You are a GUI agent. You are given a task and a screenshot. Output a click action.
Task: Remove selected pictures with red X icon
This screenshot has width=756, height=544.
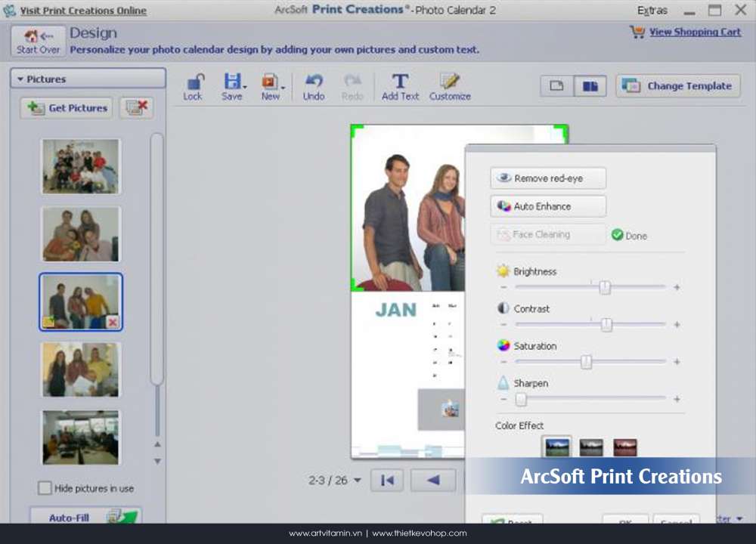click(x=137, y=108)
